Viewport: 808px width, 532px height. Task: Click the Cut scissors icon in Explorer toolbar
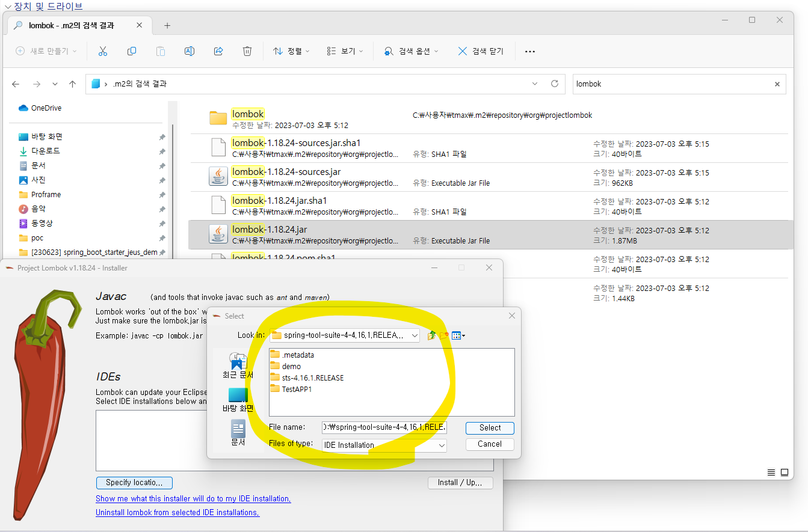[x=102, y=52]
